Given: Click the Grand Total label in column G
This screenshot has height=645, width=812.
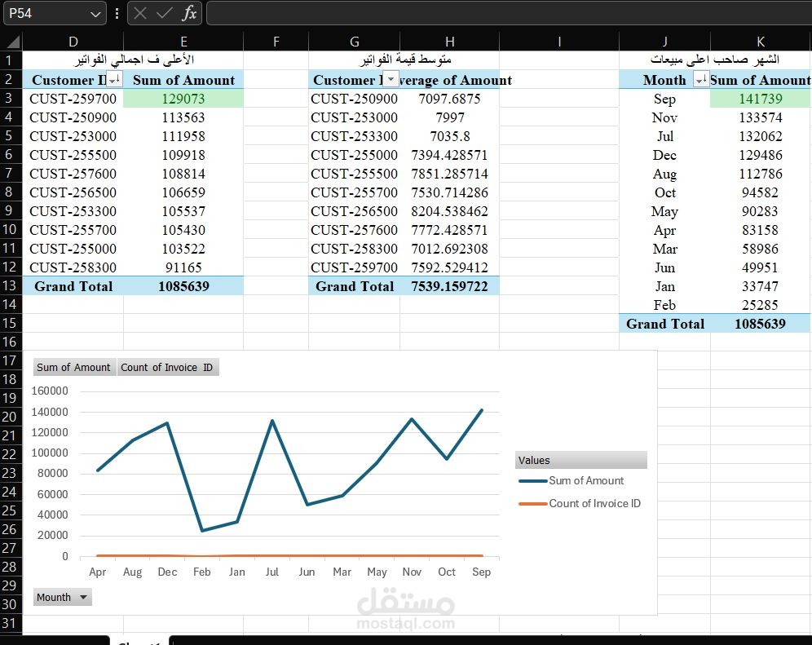Looking at the screenshot, I should click(x=354, y=286).
